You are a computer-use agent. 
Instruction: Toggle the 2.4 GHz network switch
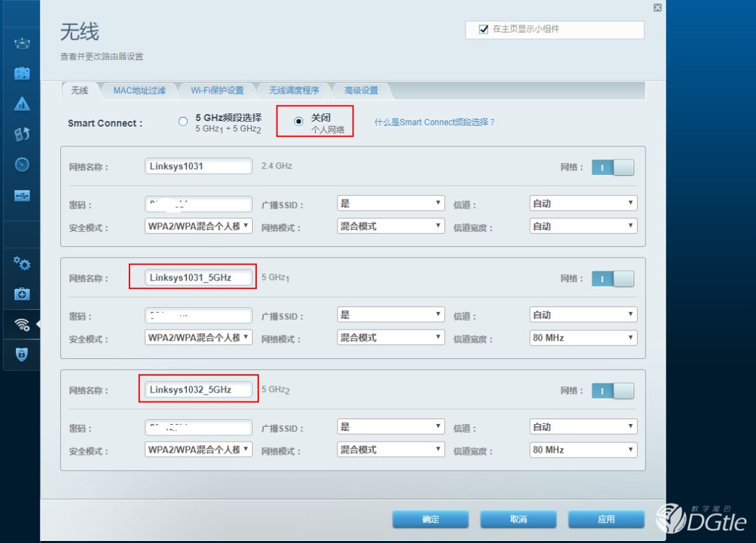click(612, 167)
